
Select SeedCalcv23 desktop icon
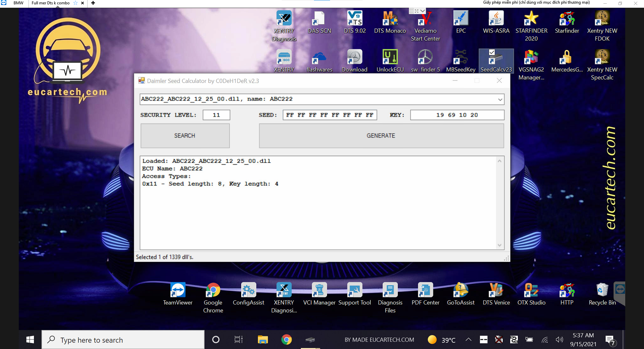tap(496, 61)
